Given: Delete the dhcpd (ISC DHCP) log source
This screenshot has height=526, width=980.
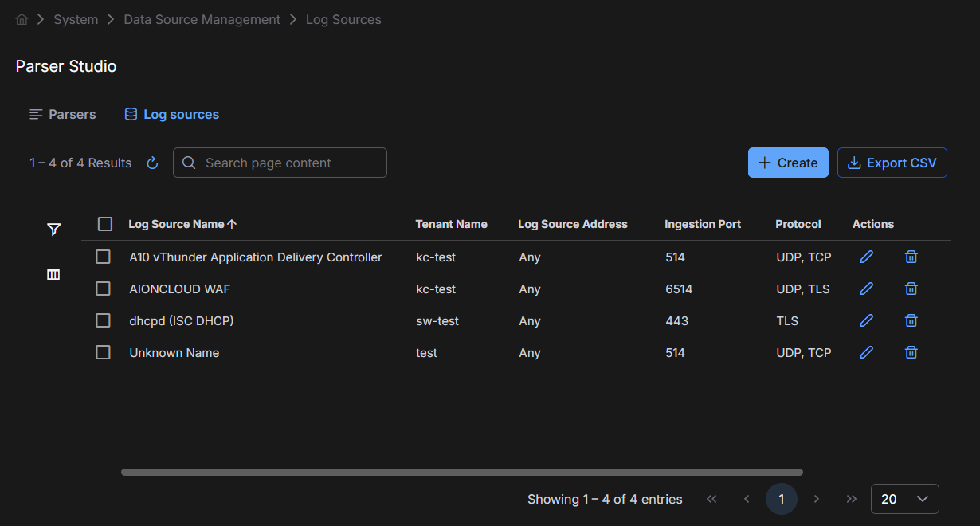Looking at the screenshot, I should [911, 320].
